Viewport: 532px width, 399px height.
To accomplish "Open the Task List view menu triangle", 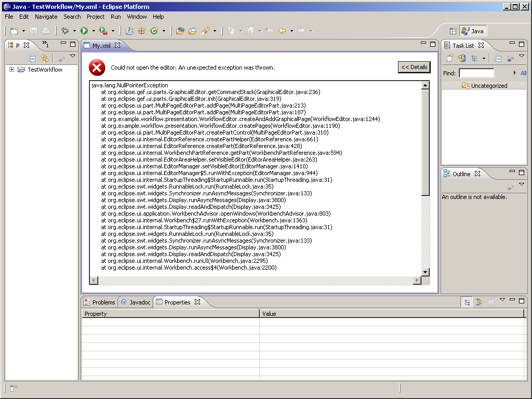I will (522, 57).
